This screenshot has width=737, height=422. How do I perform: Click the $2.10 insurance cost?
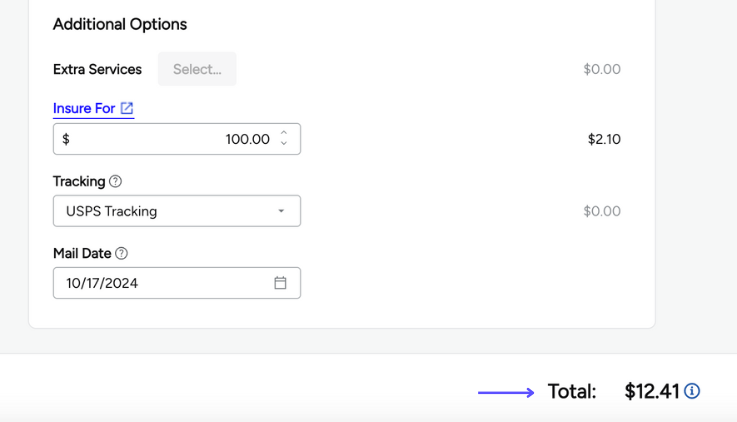[x=604, y=139]
